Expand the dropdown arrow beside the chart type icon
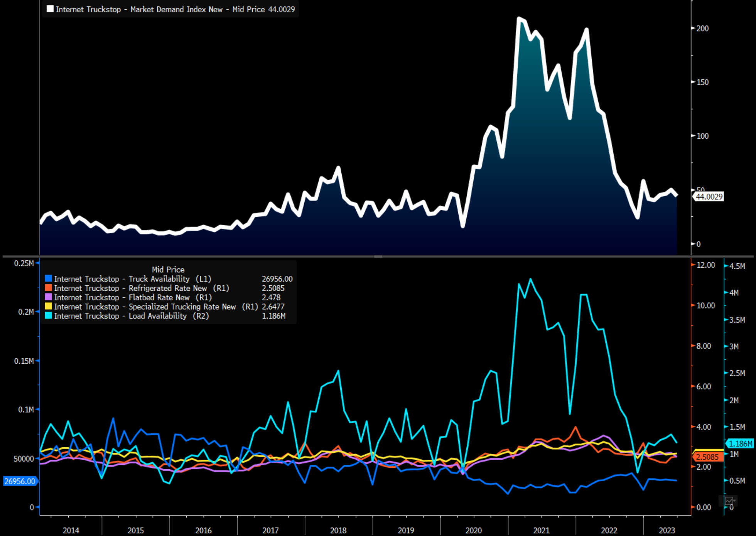 tap(735, 501)
